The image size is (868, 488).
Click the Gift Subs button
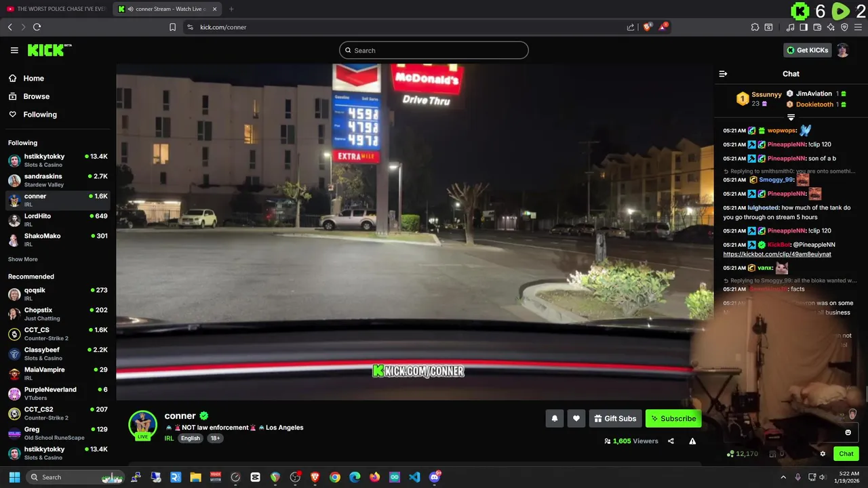[x=615, y=419]
